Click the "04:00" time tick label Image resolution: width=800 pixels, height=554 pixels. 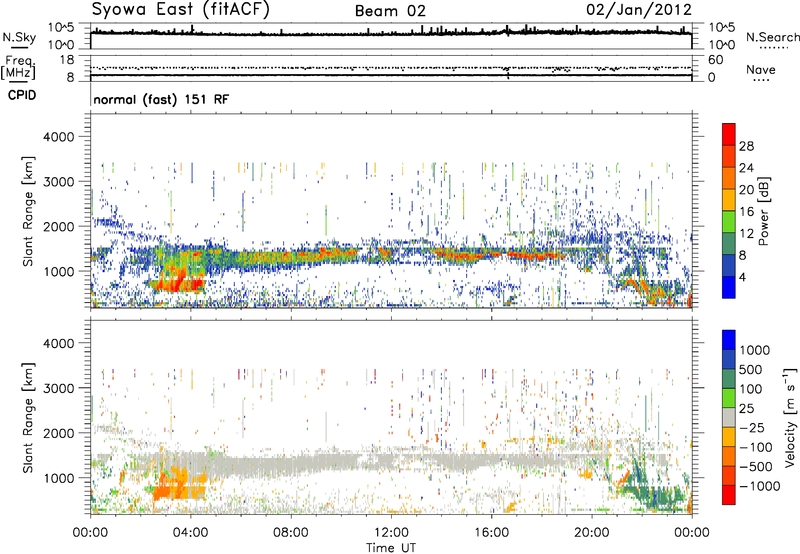coord(190,533)
